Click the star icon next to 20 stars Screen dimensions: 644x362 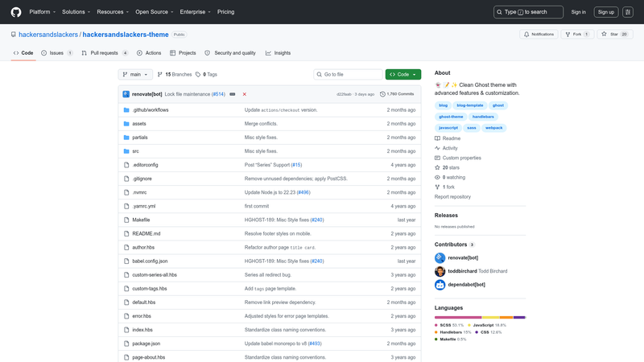click(x=437, y=167)
